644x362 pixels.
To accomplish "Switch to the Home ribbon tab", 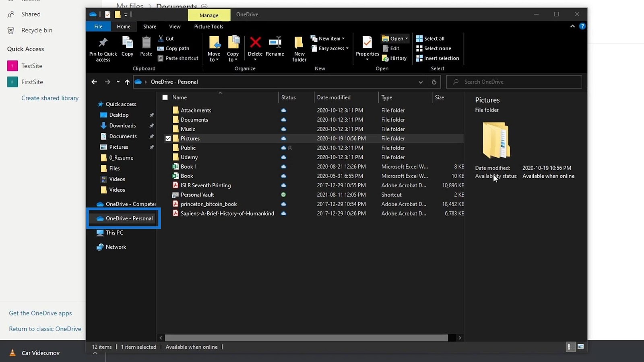I will point(124,27).
